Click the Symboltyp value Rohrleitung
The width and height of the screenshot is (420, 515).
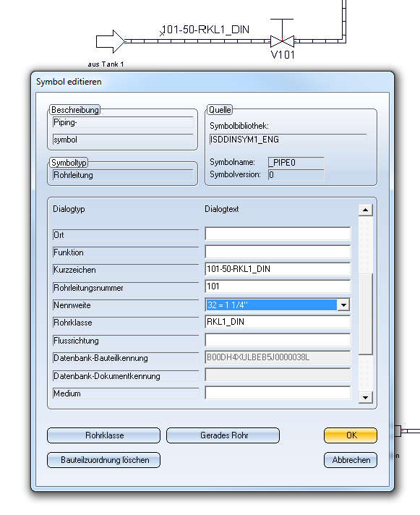point(123,175)
